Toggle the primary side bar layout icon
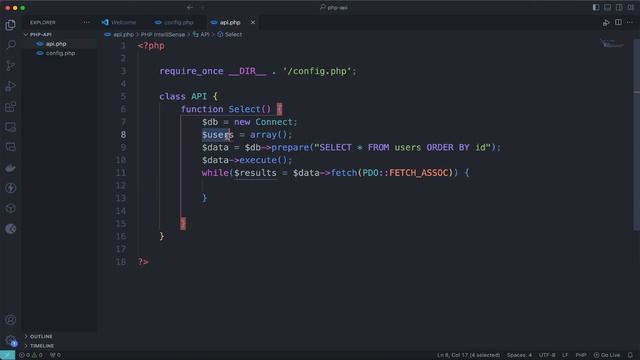The width and height of the screenshot is (640, 360). 596,7
